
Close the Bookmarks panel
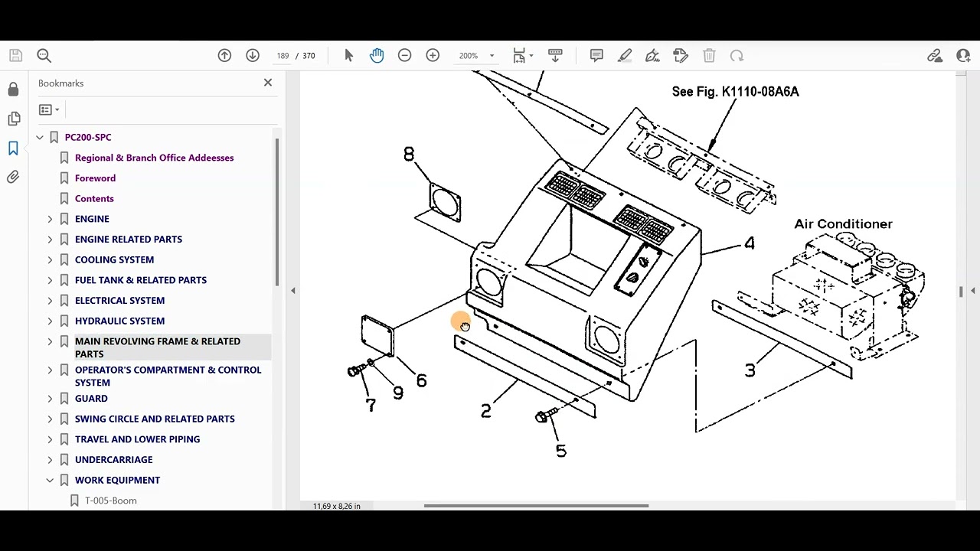(268, 83)
